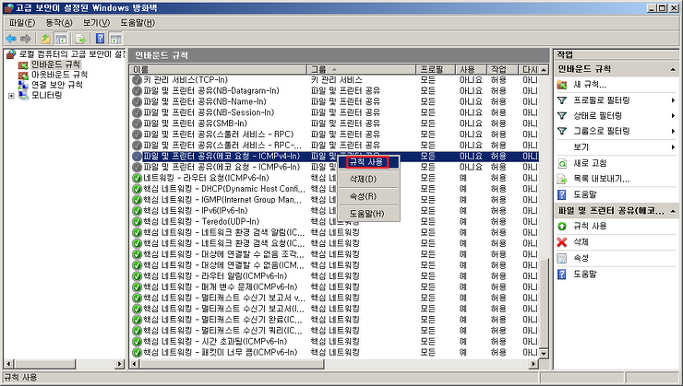Image resolution: width=683 pixels, height=386 pixels.
Task: Click the 새로 고침 action link
Action: point(590,163)
